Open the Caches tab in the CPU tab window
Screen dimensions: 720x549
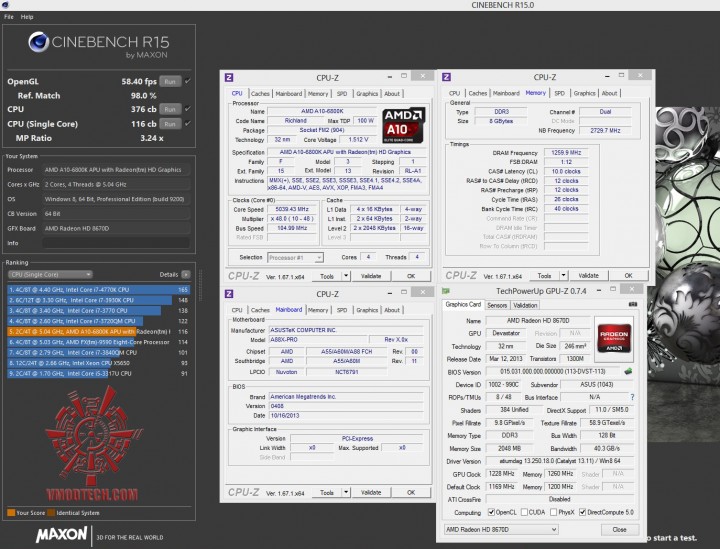coord(260,94)
